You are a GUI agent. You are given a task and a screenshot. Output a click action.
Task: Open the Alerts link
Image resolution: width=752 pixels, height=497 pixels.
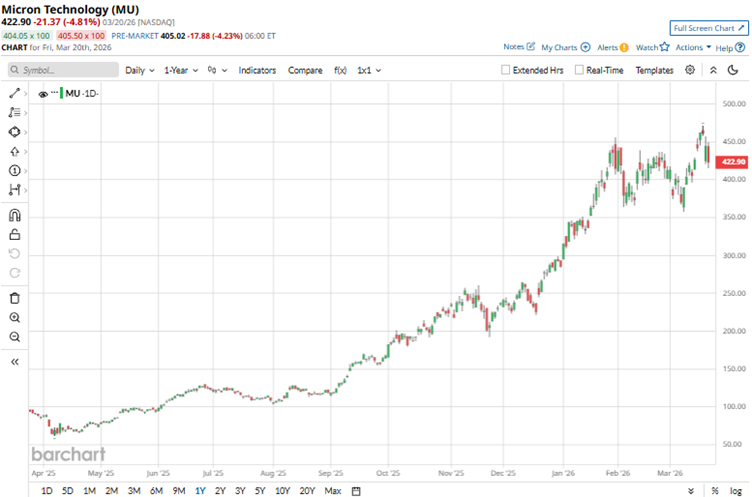(607, 47)
